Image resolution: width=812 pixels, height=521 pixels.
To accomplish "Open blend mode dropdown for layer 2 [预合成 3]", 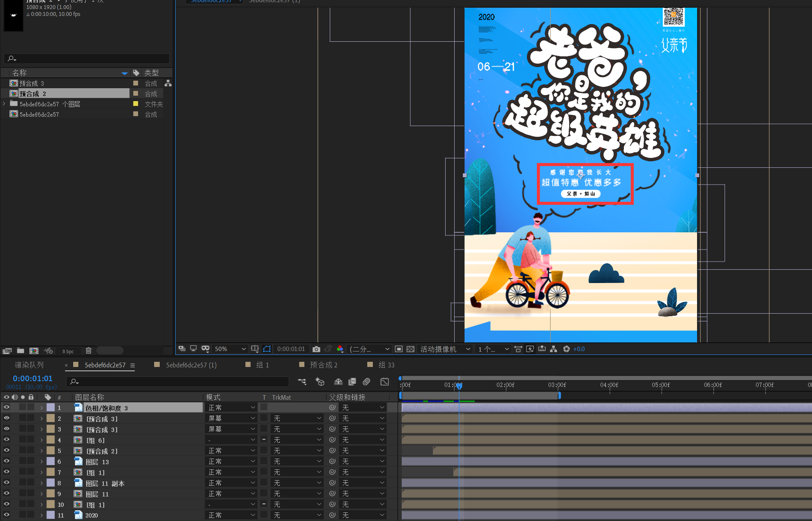I will (232, 418).
